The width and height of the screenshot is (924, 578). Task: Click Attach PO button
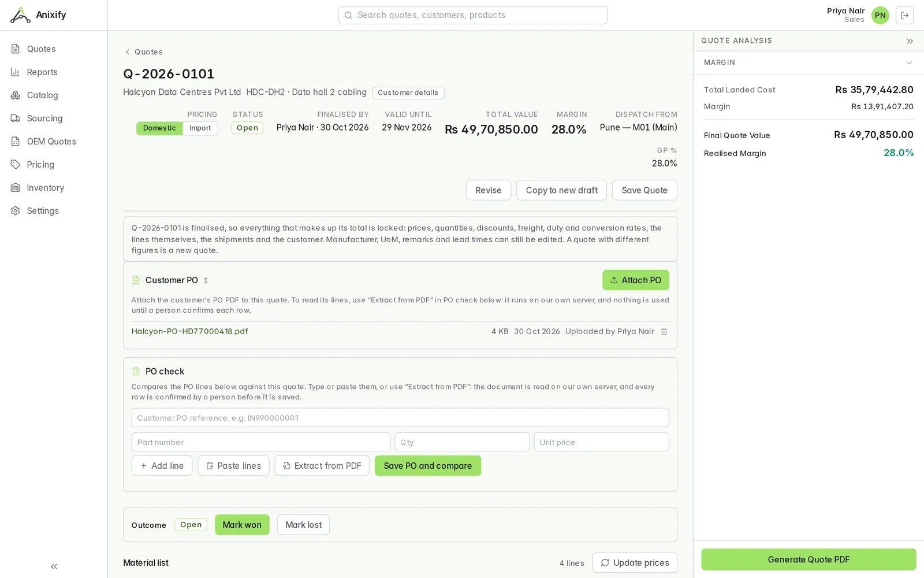click(635, 280)
